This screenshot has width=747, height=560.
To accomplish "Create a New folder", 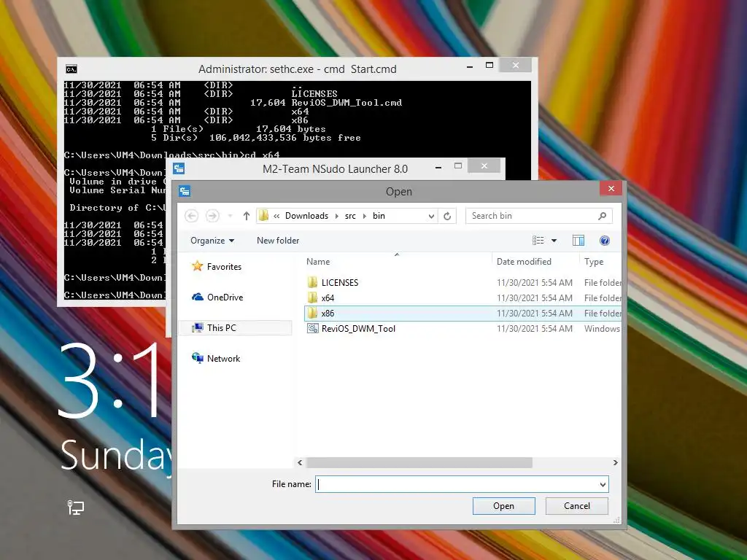I will pyautogui.click(x=278, y=241).
